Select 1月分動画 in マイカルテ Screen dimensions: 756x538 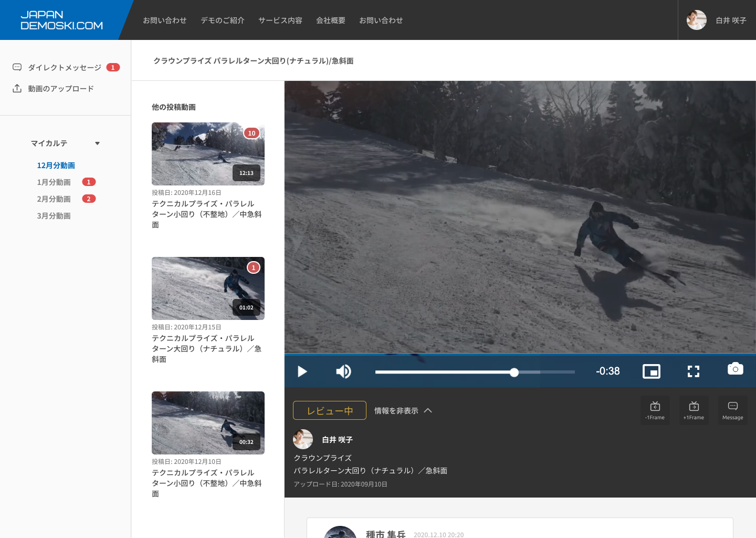click(54, 182)
